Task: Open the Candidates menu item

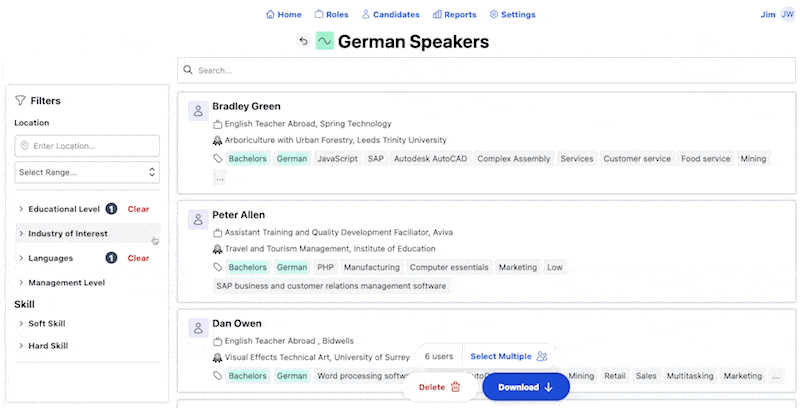Action: pos(391,14)
